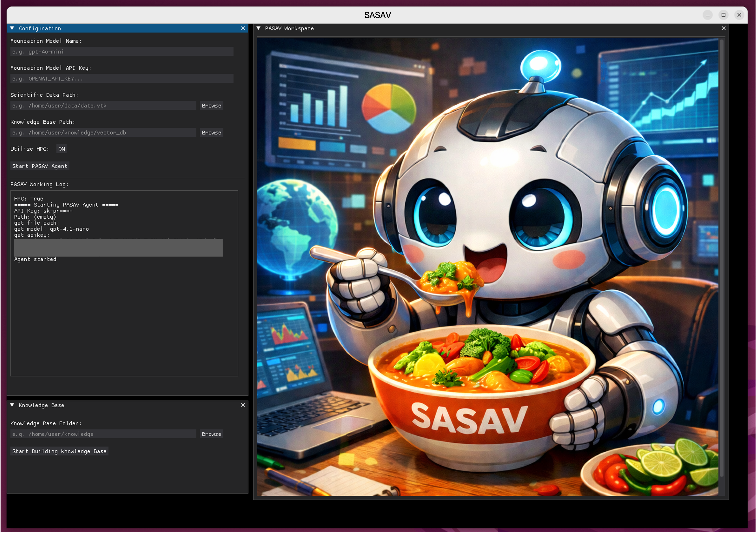Click inside the PASAV Working Log area

pyautogui.click(x=124, y=313)
